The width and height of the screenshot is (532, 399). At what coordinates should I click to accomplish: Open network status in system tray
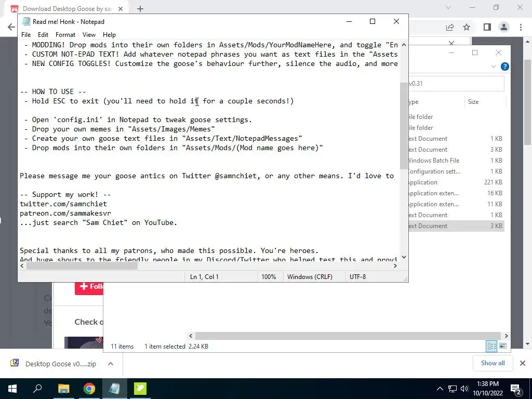point(453,389)
